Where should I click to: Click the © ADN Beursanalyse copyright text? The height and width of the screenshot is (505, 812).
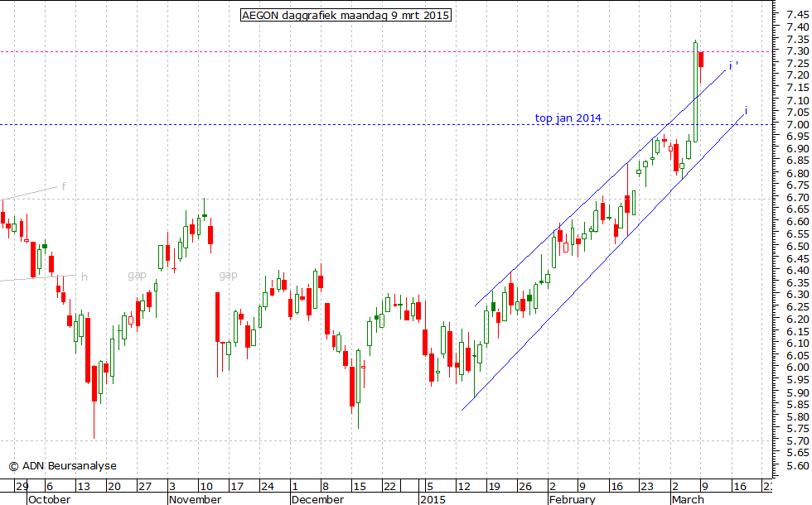click(x=63, y=465)
